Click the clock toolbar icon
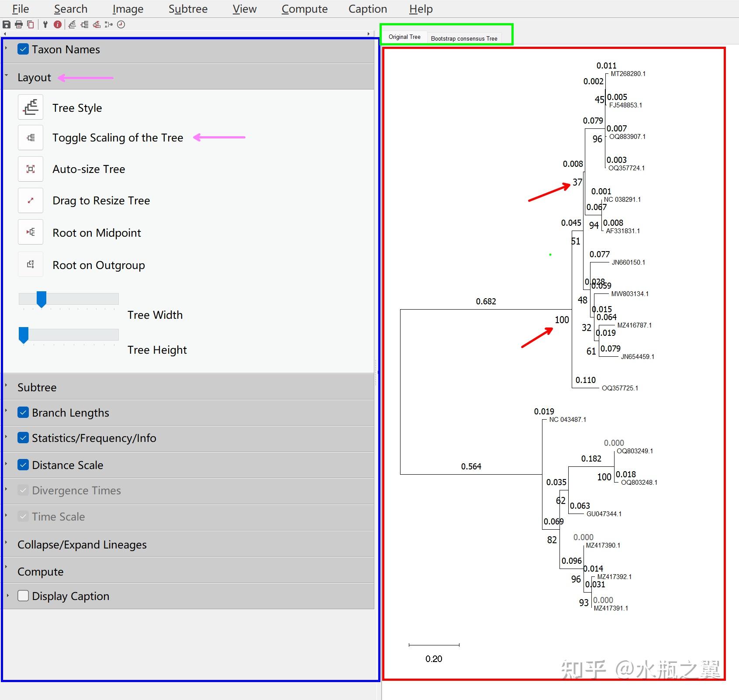 tap(121, 24)
